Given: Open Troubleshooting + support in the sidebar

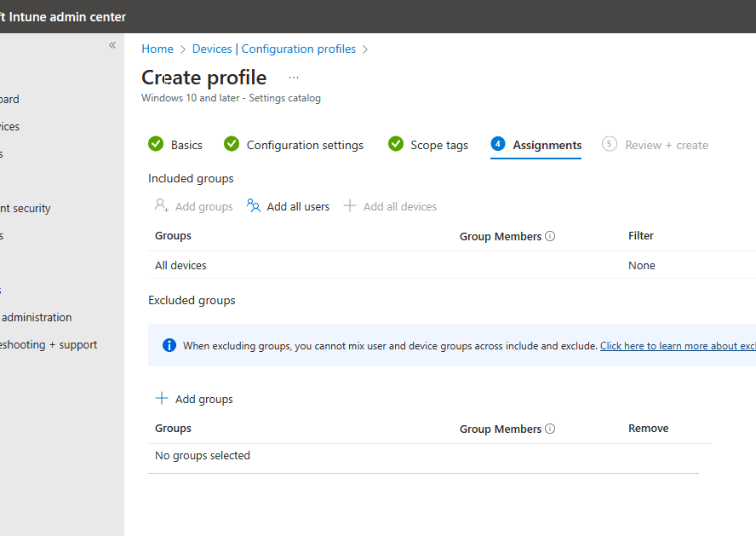Looking at the screenshot, I should [x=49, y=344].
